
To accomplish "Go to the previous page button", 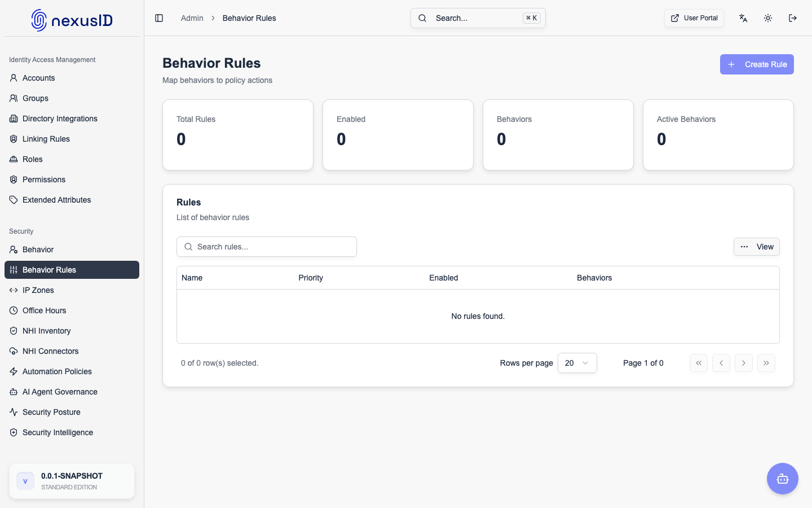I will (x=721, y=363).
